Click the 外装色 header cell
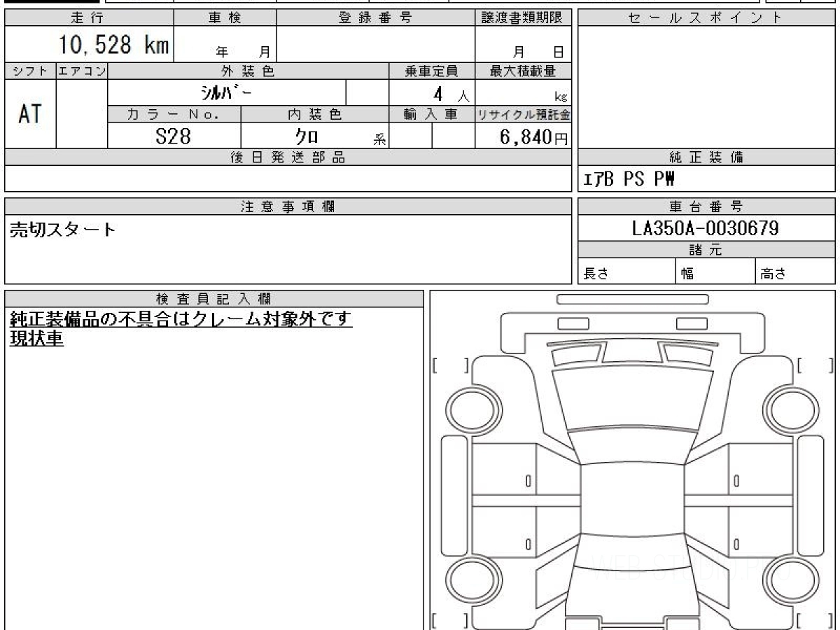 coord(248,71)
